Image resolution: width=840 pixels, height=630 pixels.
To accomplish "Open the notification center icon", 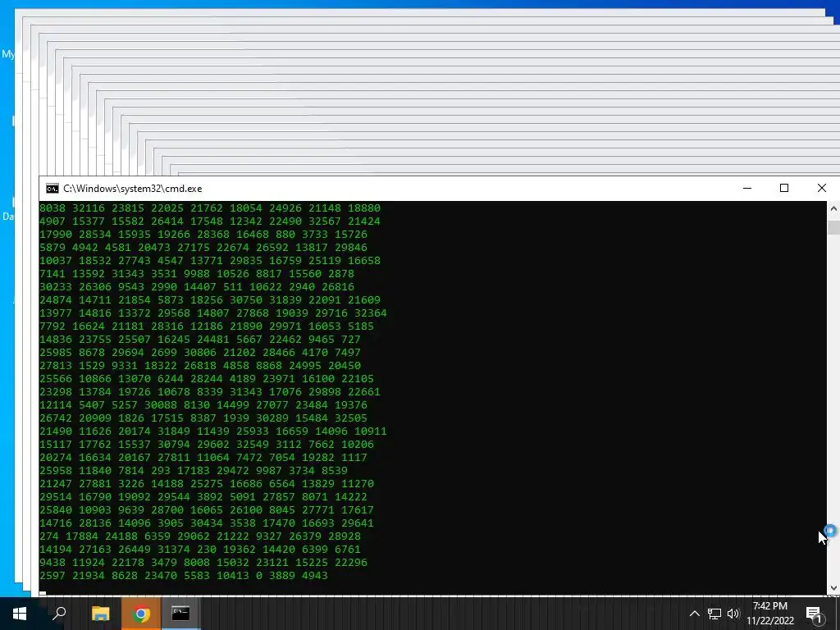I will tap(813, 614).
